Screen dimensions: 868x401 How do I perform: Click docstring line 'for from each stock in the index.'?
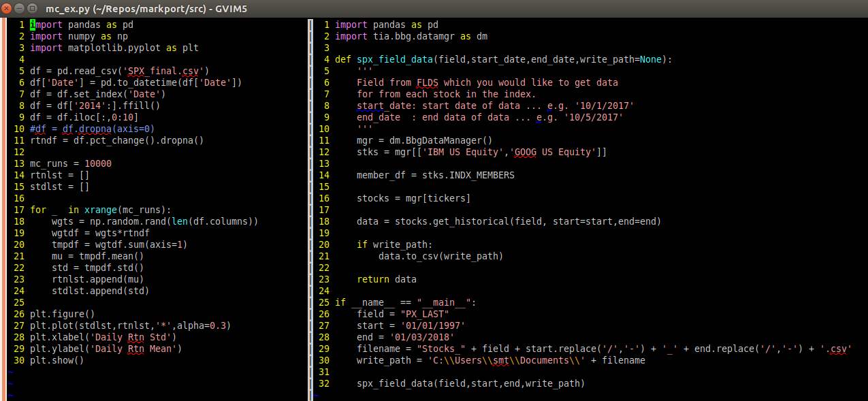pyautogui.click(x=447, y=94)
